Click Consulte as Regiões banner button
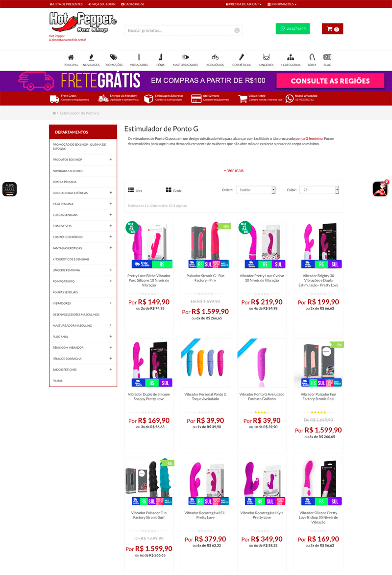The width and height of the screenshot is (392, 575). click(330, 80)
